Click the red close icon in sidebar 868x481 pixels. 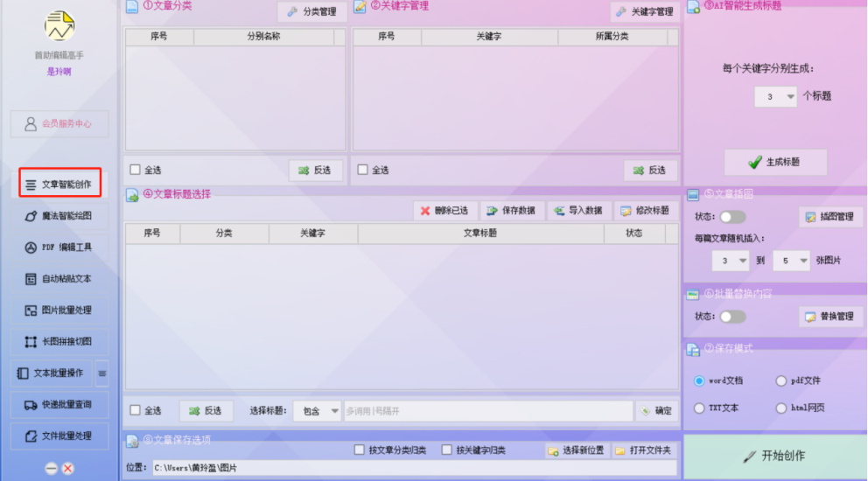pos(67,469)
